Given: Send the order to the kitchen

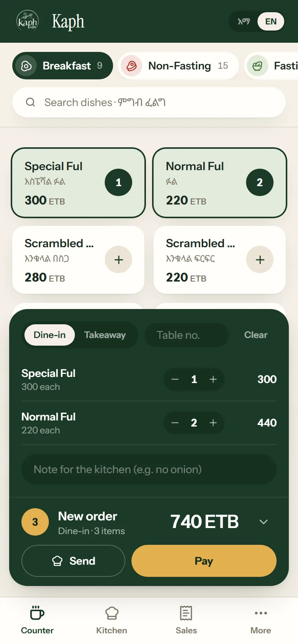Looking at the screenshot, I should (73, 561).
